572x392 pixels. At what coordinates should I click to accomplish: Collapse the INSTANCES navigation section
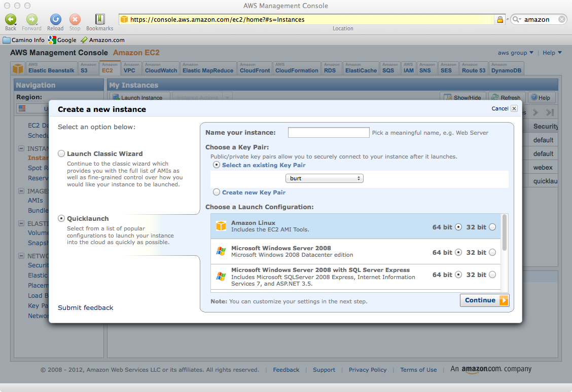[x=21, y=148]
